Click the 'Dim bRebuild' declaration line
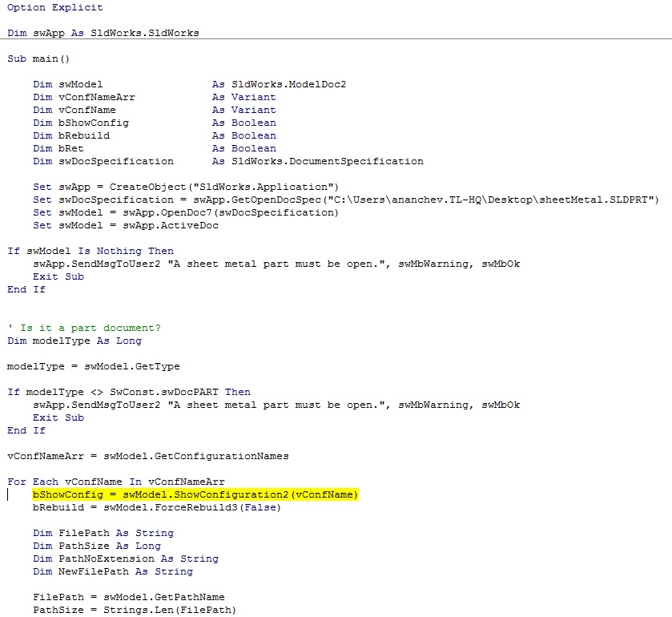672x617 pixels. click(155, 136)
